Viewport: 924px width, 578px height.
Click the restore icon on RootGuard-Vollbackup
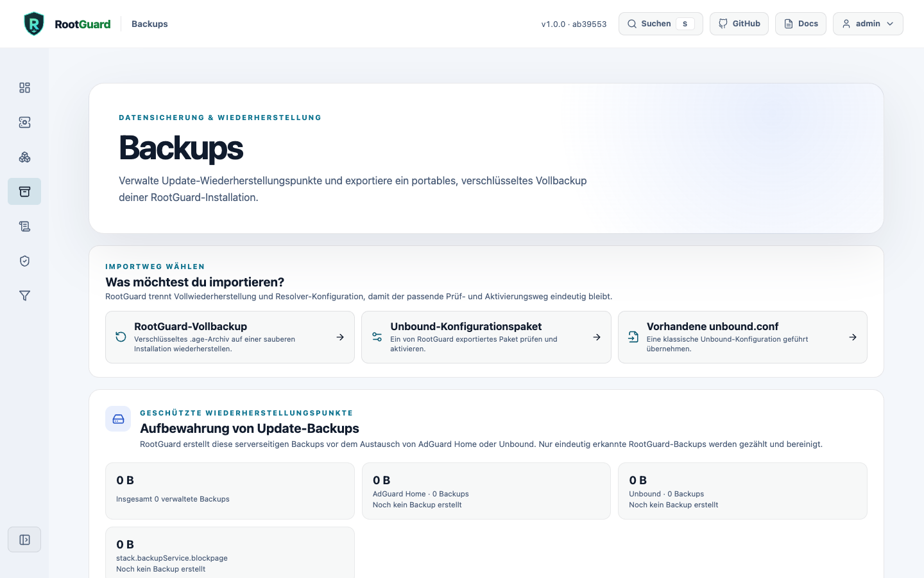coord(121,337)
